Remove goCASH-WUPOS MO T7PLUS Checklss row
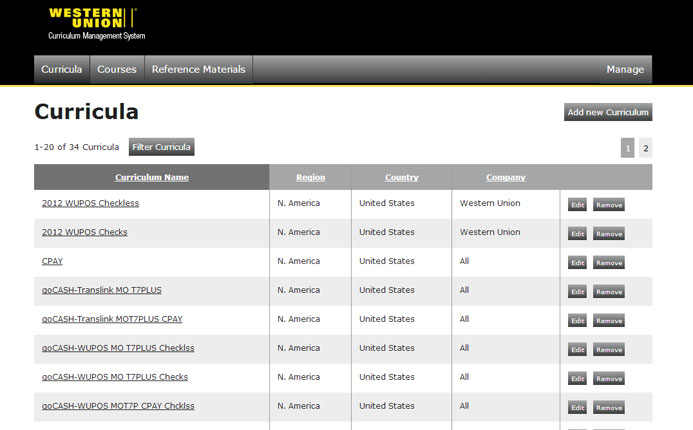This screenshot has width=693, height=430. click(x=609, y=350)
